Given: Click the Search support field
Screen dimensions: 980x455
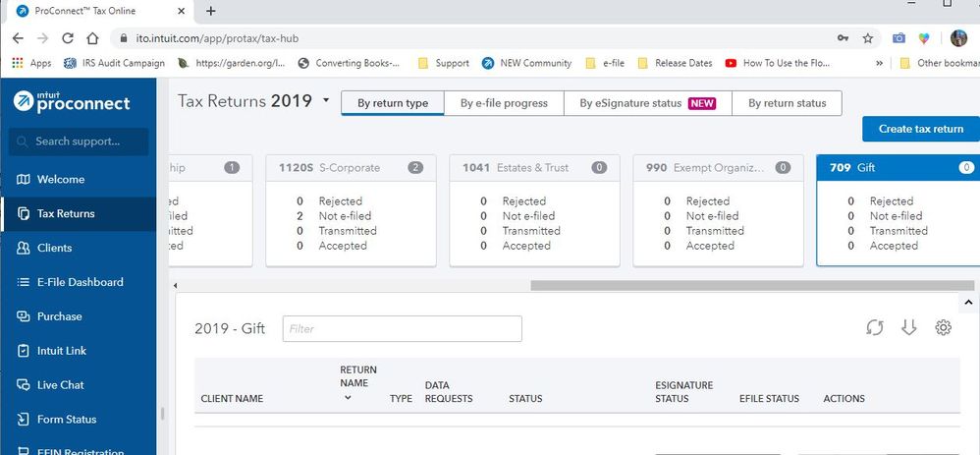Looking at the screenshot, I should (79, 142).
